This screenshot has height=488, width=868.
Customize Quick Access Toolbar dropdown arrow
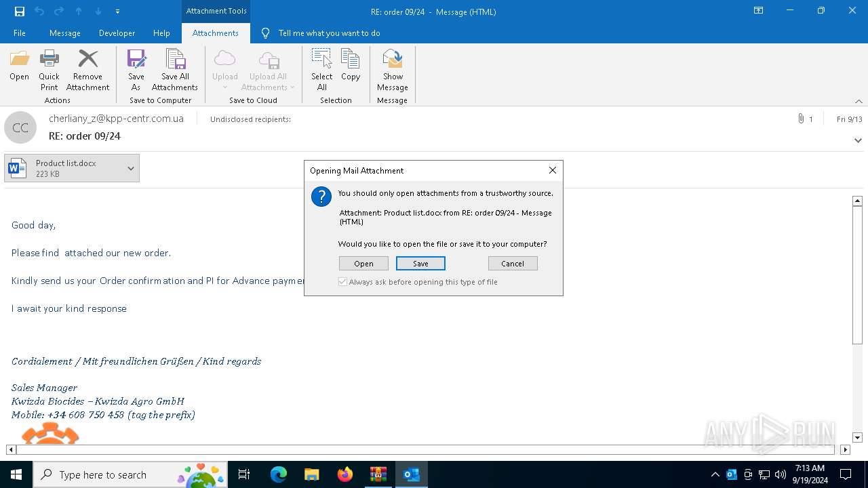pyautogui.click(x=117, y=12)
